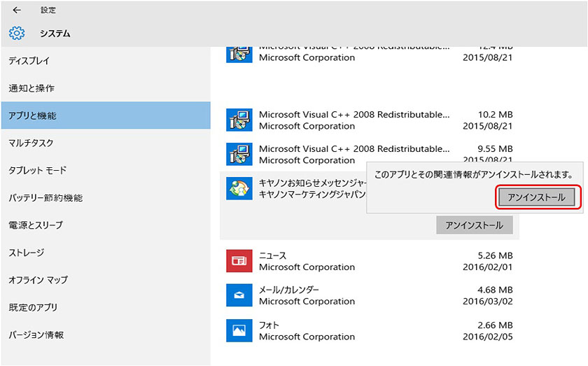Select アプリと機能 in the sidebar
The width and height of the screenshot is (588, 366).
32,115
